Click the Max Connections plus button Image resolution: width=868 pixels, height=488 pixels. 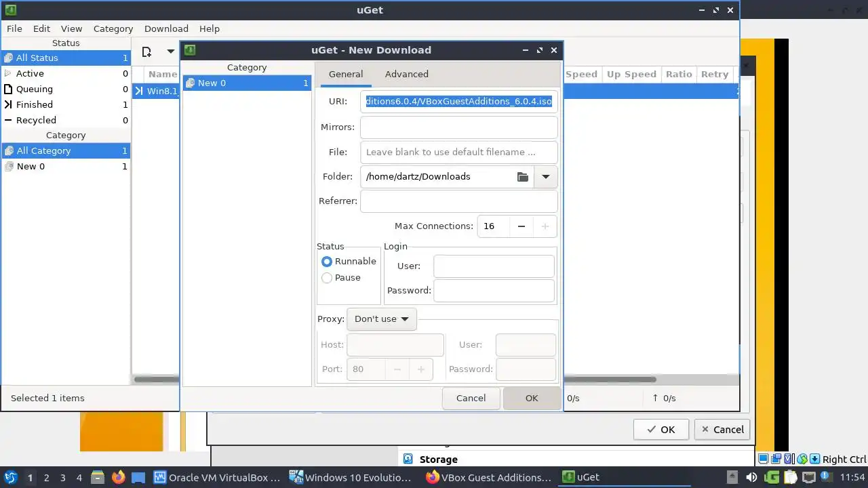pos(545,226)
